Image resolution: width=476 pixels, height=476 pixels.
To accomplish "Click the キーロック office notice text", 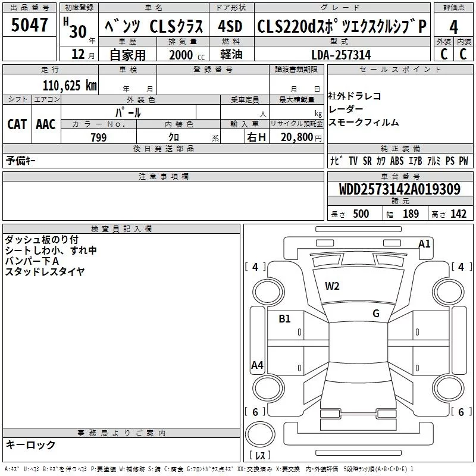I will tap(30, 444).
